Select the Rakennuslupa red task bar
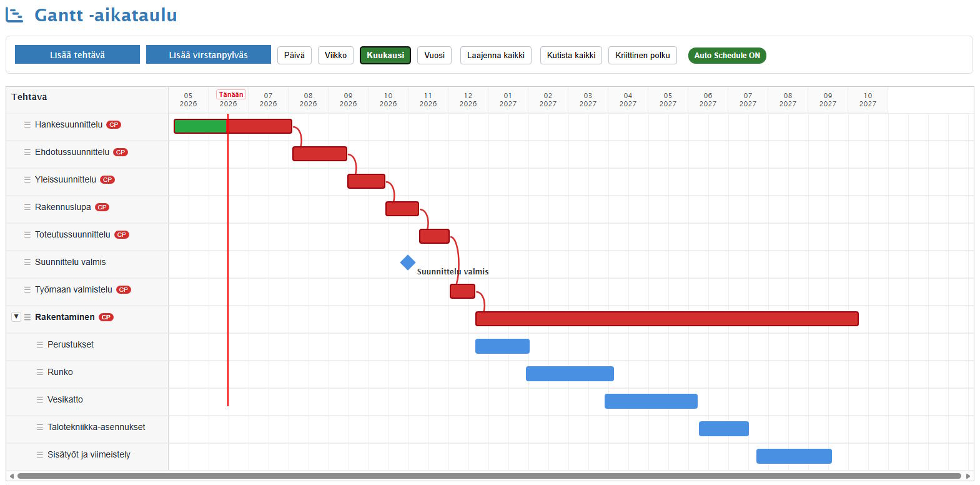This screenshot has height=485, width=980. tap(402, 209)
